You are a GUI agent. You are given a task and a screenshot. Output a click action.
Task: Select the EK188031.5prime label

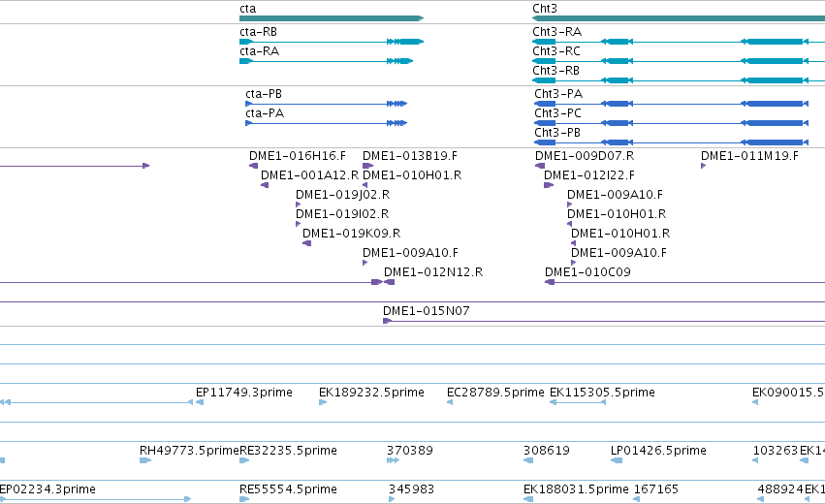(x=576, y=489)
